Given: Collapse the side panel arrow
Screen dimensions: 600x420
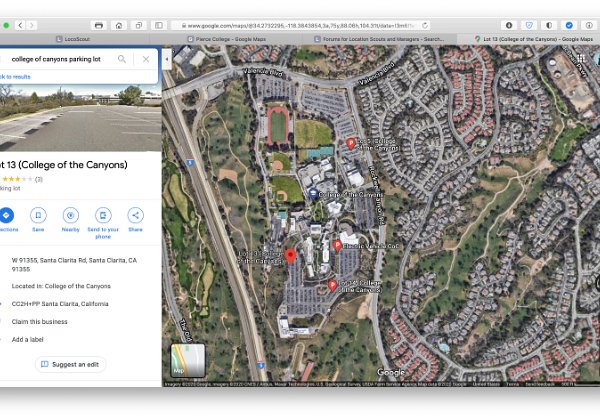Looking at the screenshot, I should [167, 59].
